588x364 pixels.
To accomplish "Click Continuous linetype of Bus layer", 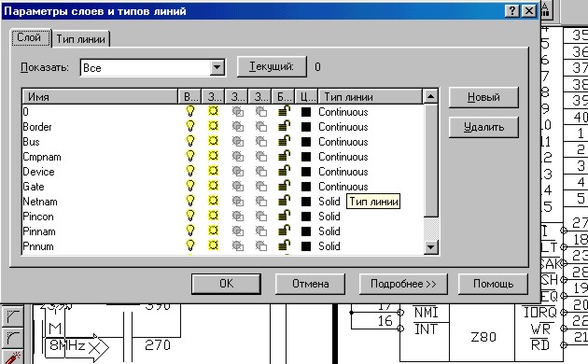I will (x=343, y=142).
